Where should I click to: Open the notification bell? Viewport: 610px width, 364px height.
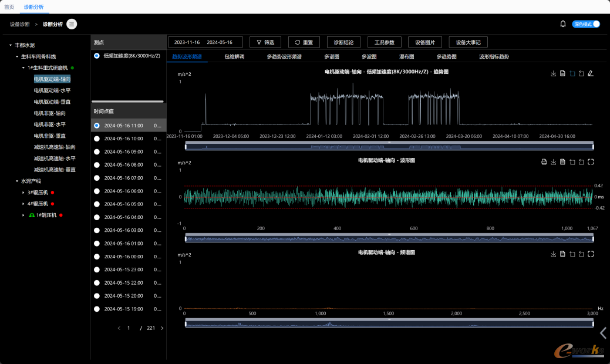[562, 24]
